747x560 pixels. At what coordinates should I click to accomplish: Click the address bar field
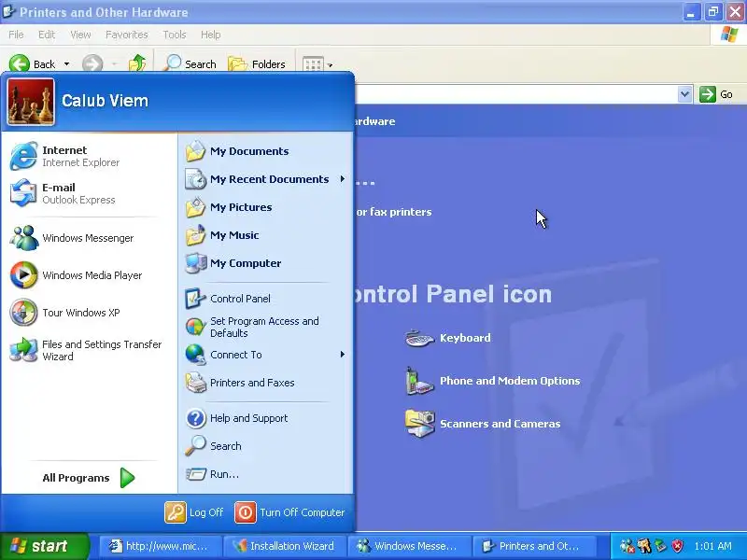coord(516,94)
